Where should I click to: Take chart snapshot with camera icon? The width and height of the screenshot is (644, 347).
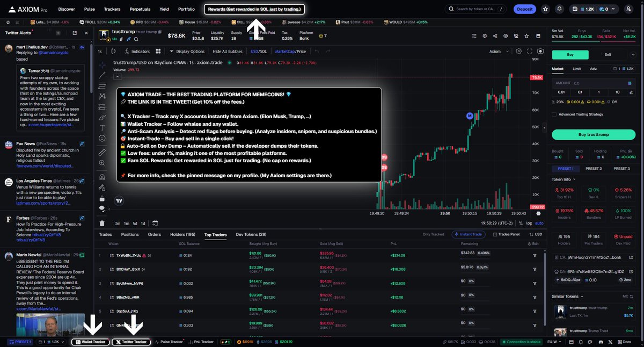coord(540,52)
